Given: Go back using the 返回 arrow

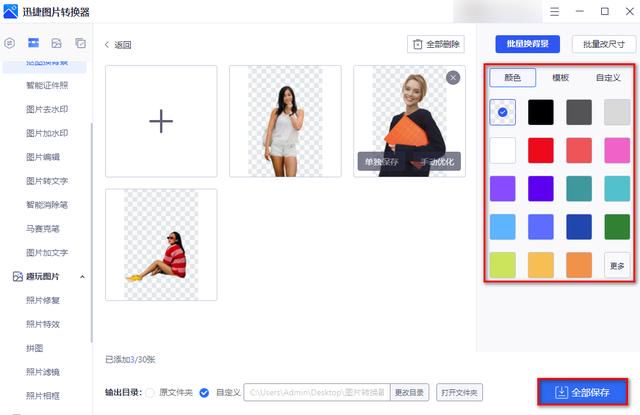Looking at the screenshot, I should [x=118, y=45].
